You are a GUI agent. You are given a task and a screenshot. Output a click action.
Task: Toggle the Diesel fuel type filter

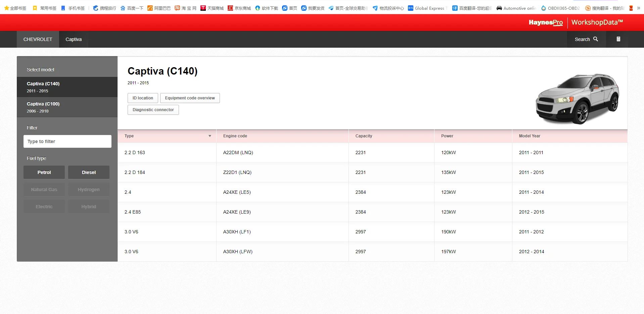tap(89, 172)
